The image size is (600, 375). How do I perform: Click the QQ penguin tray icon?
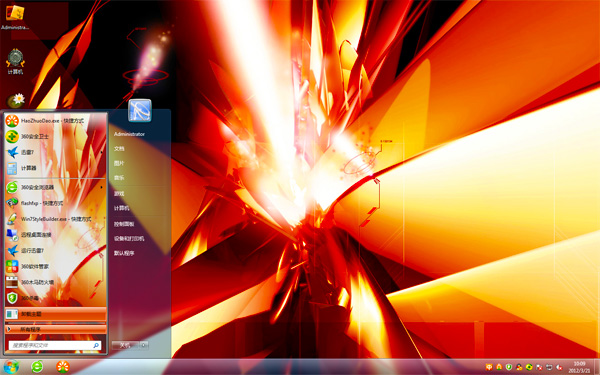coord(519,367)
